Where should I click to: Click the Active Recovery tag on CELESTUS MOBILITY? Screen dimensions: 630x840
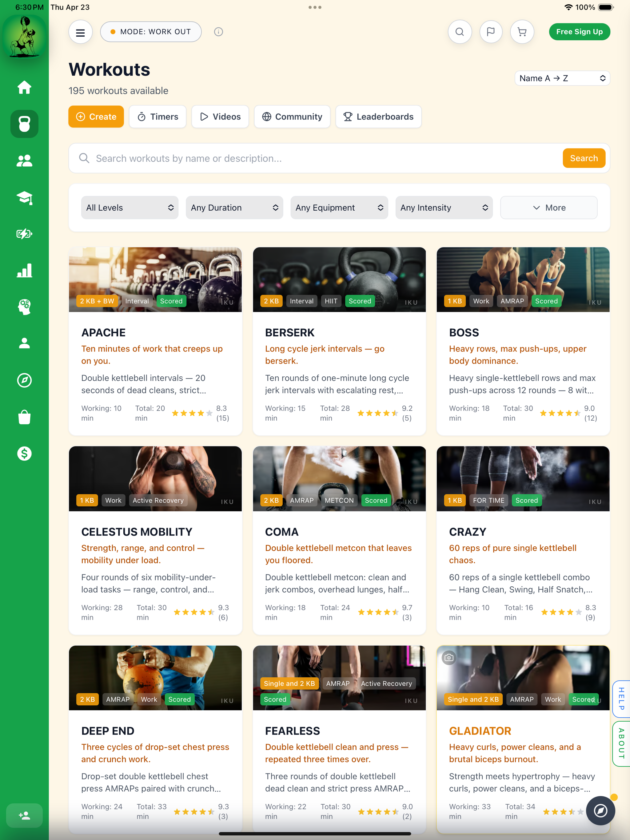point(158,501)
